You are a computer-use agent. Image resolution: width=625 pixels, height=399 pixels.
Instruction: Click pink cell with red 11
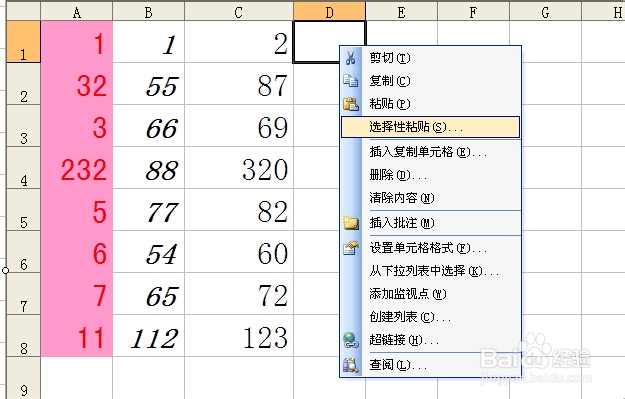tap(77, 336)
